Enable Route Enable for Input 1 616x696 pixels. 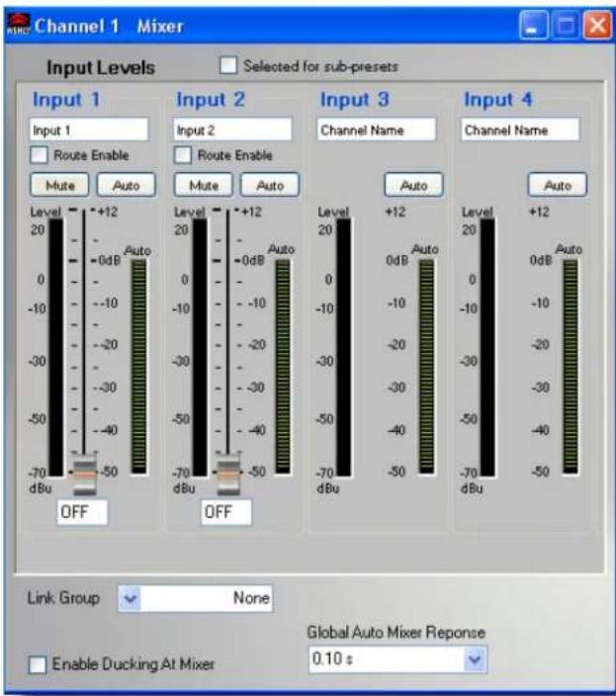pos(39,155)
